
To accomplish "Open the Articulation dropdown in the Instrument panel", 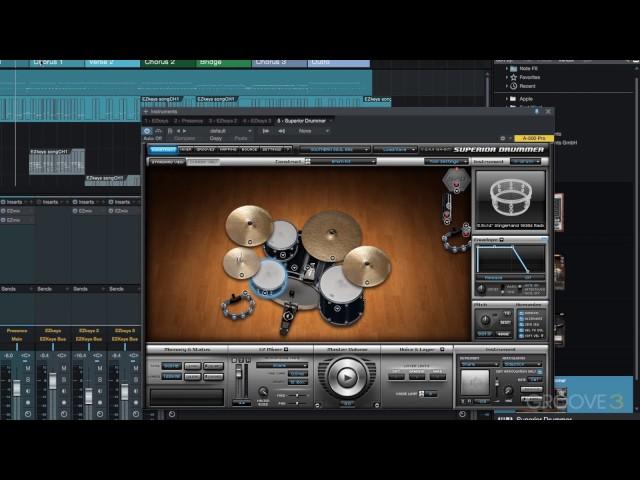I will pyautogui.click(x=522, y=364).
